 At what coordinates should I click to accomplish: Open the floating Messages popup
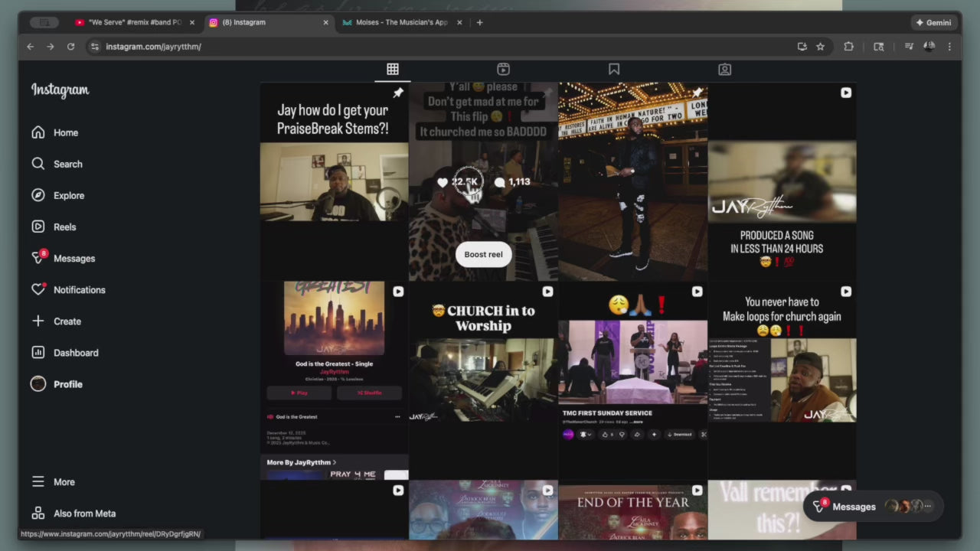(x=853, y=507)
